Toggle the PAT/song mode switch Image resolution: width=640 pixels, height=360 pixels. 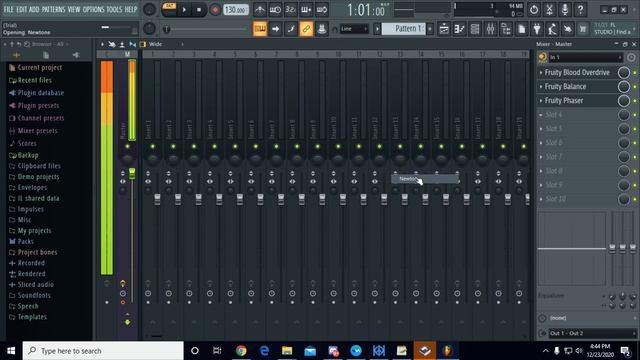point(169,9)
